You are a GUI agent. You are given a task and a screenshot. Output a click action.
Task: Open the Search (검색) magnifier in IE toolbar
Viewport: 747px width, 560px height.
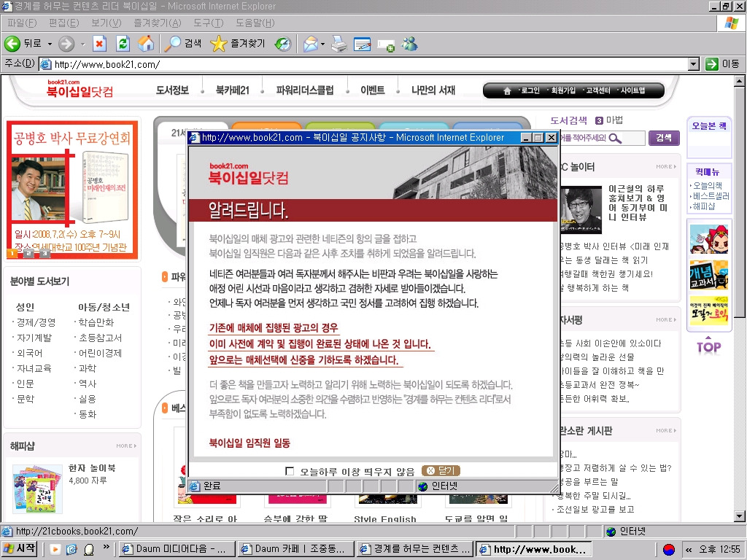tap(182, 44)
